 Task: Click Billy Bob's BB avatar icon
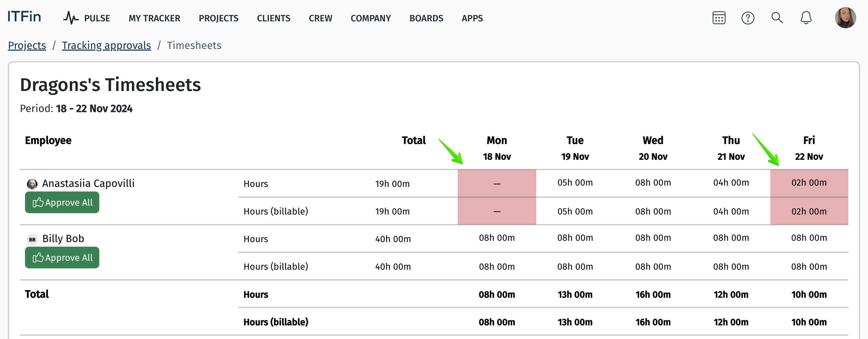[32, 239]
